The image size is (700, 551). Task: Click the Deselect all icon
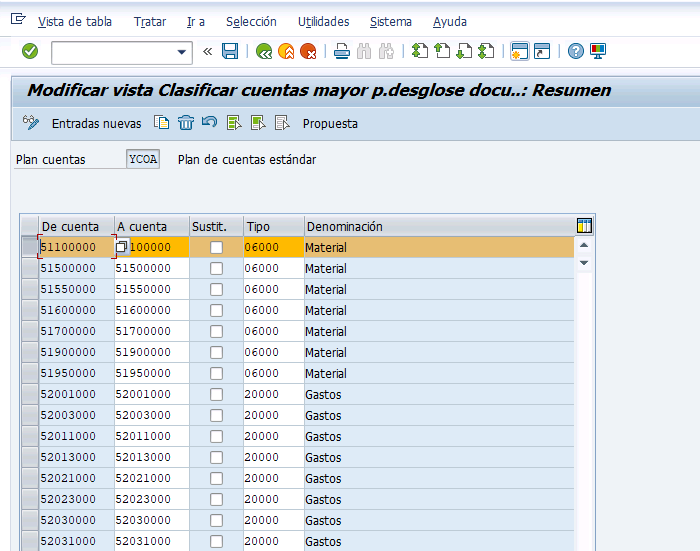[282, 122]
